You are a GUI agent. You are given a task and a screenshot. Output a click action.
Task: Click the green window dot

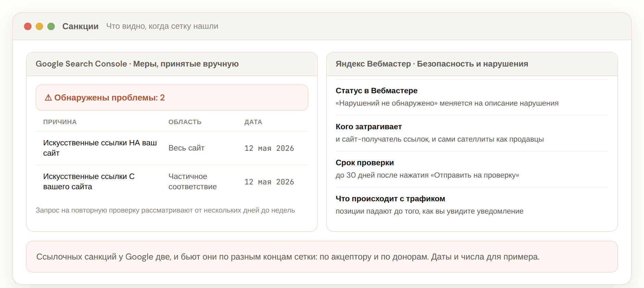point(51,26)
